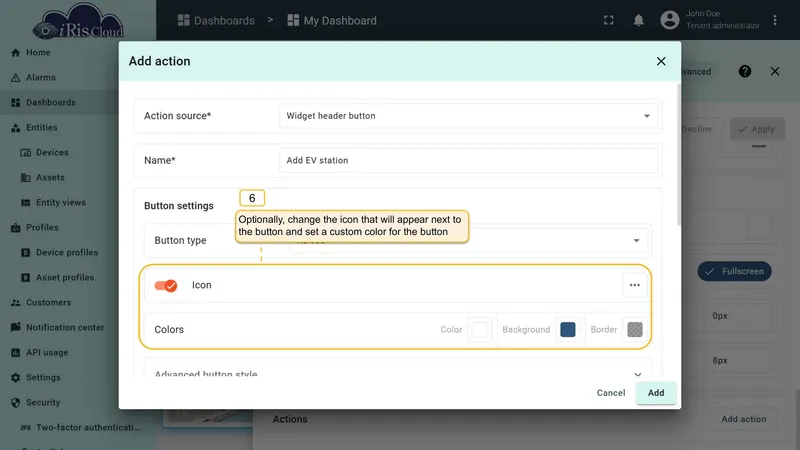Open notifications bell icon
This screenshot has width=800, height=450.
coord(638,20)
